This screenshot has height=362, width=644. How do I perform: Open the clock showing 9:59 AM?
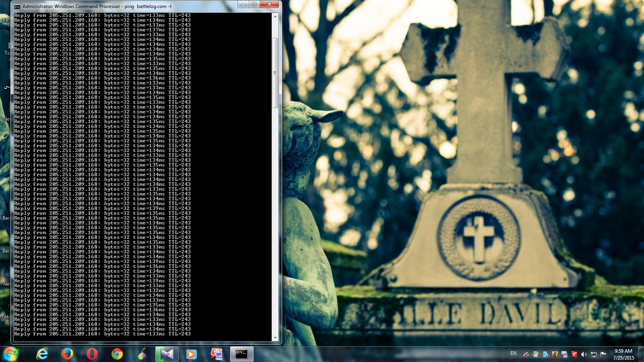623,354
